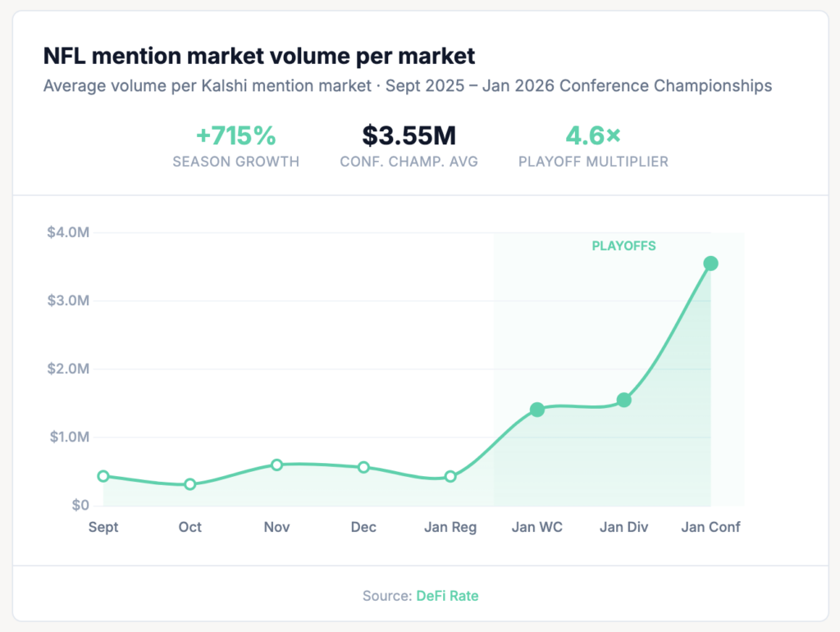Select the $2.0M y-axis label
Screen dimensions: 840x632
click(x=68, y=369)
